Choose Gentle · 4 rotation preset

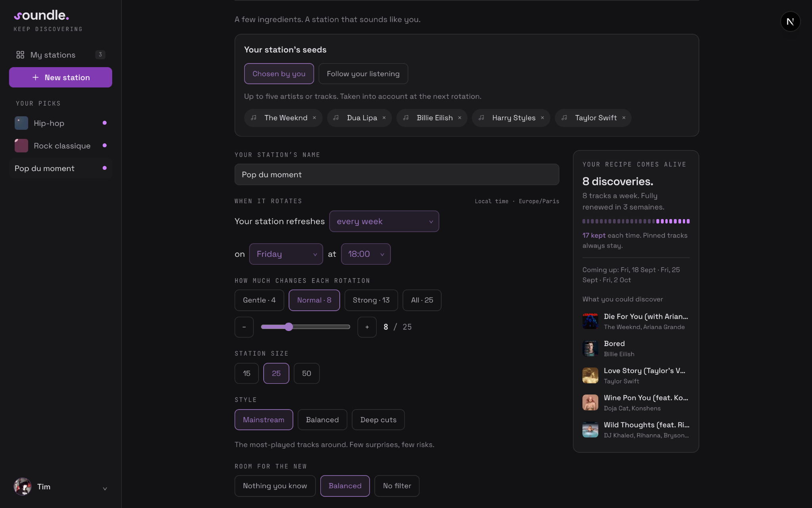pyautogui.click(x=259, y=300)
